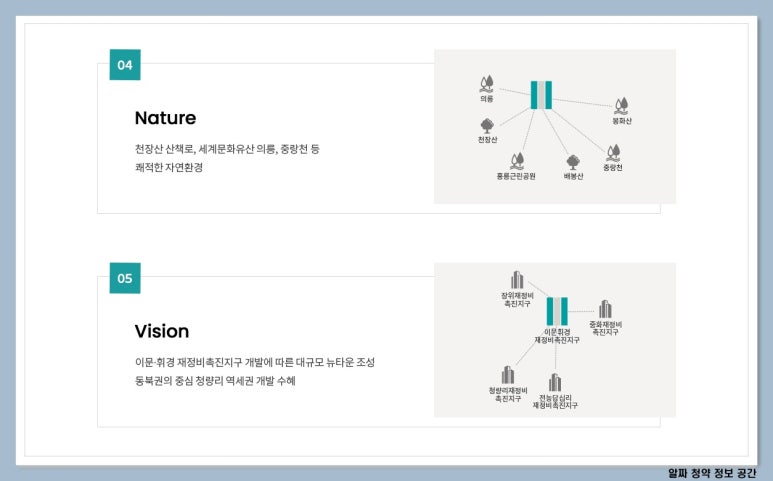Click the 홍릉근린공원 park icon
The height and width of the screenshot is (481, 773).
coord(516,161)
